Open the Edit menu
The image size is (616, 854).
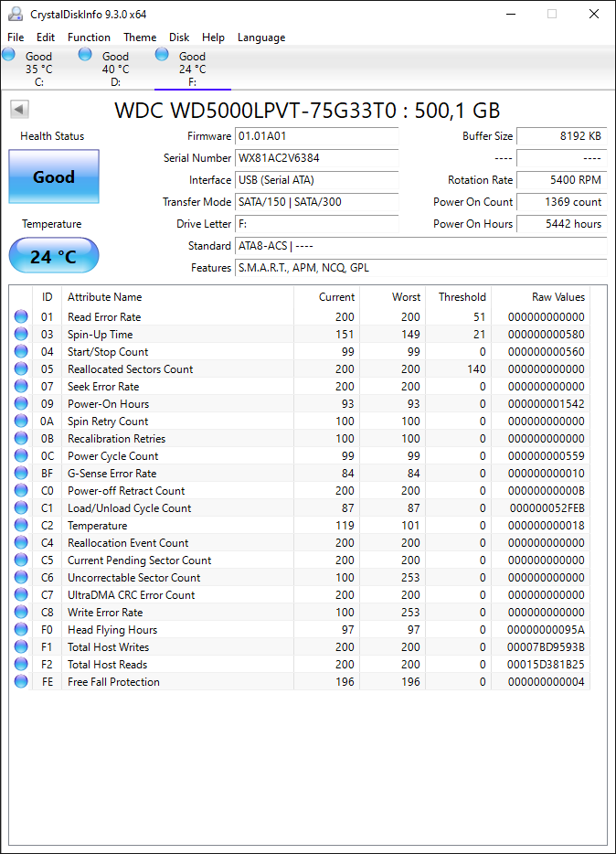(x=46, y=37)
